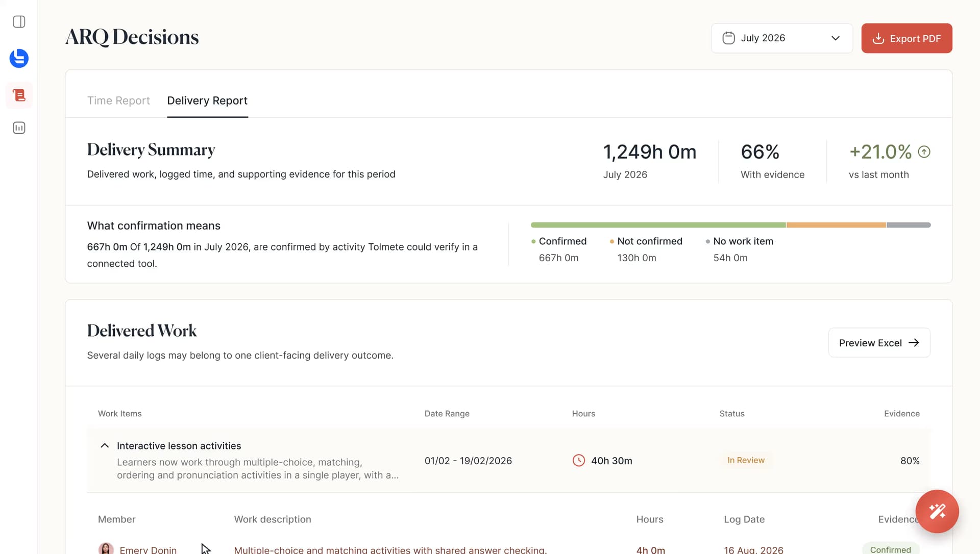Click the Interactive lesson activities title
The image size is (980, 554).
(x=179, y=446)
